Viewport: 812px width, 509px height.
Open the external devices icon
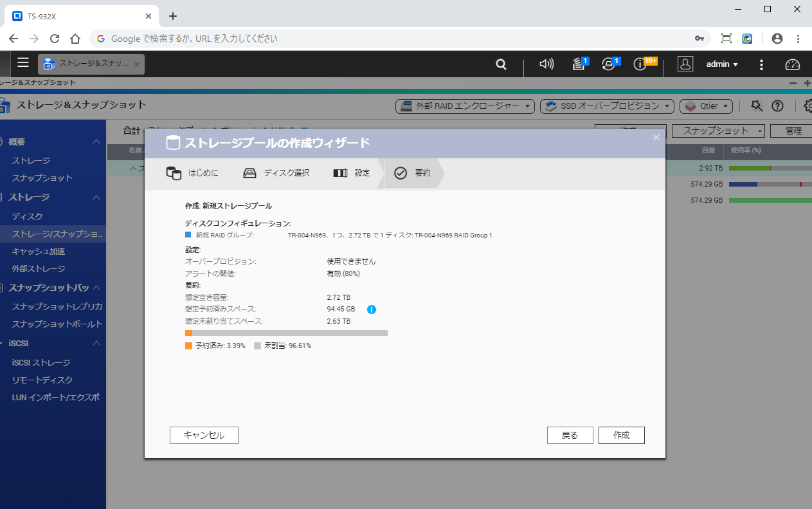click(x=609, y=64)
